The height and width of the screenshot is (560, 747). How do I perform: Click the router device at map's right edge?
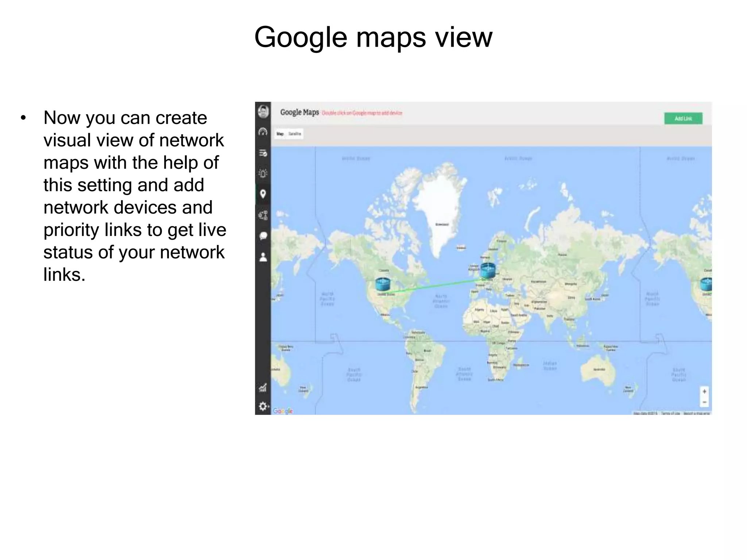(706, 284)
